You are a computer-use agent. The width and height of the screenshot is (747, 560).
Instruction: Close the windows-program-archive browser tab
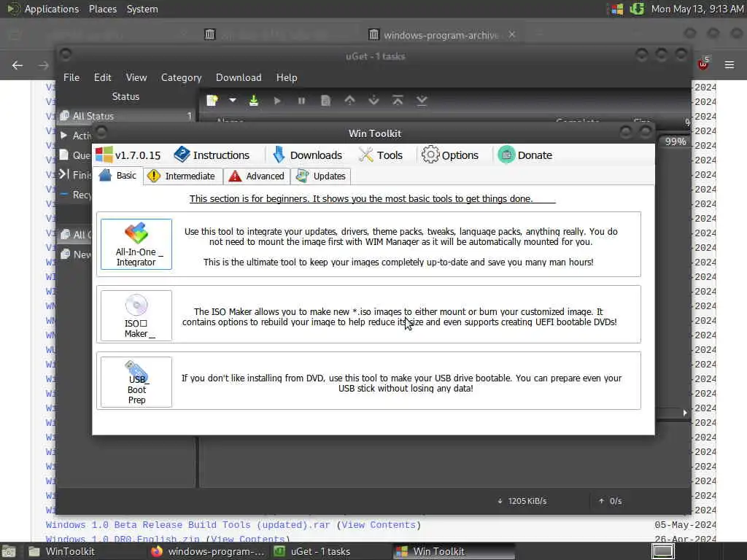(511, 35)
